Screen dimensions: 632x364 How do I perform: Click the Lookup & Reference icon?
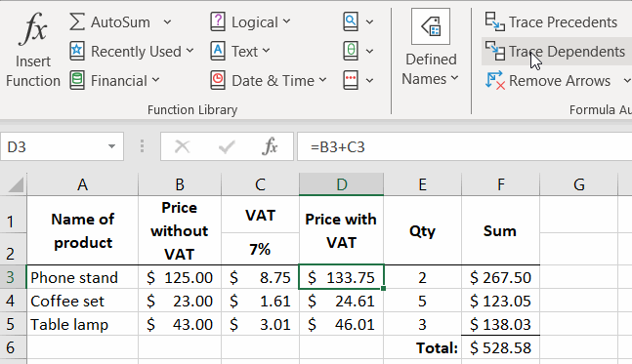coord(351,21)
